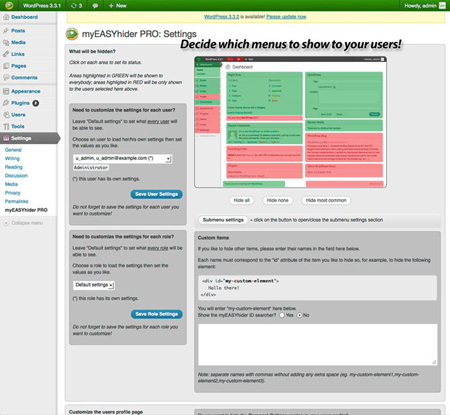The height and width of the screenshot is (415, 450).
Task: Click the Users icon in sidebar
Action: pyautogui.click(x=6, y=115)
